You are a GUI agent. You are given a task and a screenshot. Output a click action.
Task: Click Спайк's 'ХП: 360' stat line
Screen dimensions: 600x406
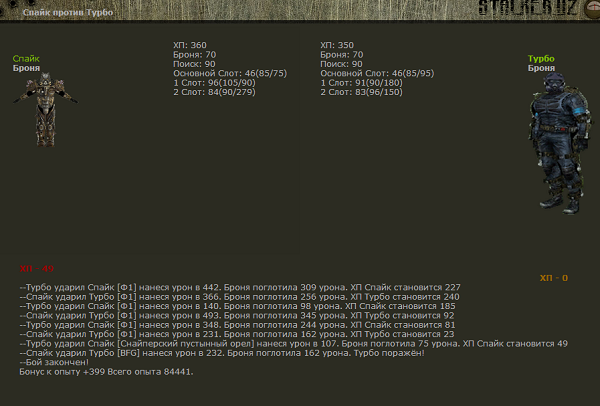(190, 46)
